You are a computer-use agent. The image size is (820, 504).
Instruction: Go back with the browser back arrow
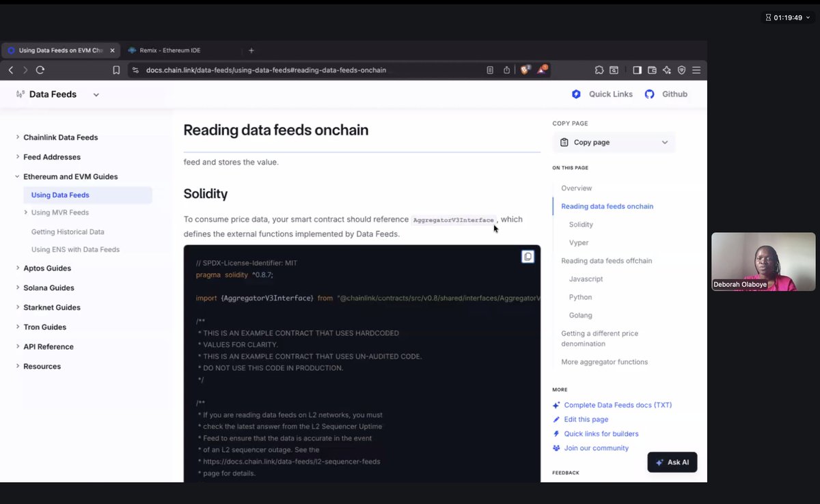point(11,70)
